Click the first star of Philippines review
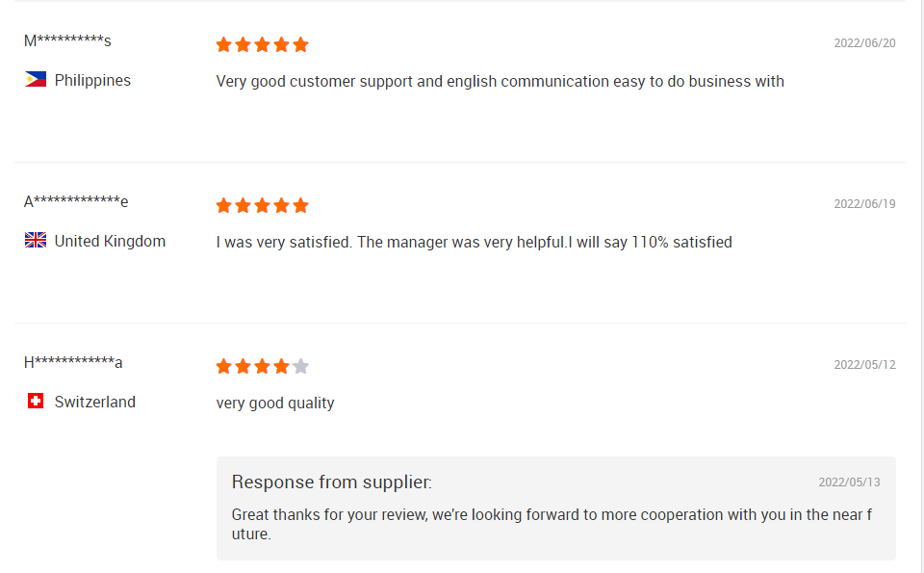The width and height of the screenshot is (924, 573). [x=224, y=44]
